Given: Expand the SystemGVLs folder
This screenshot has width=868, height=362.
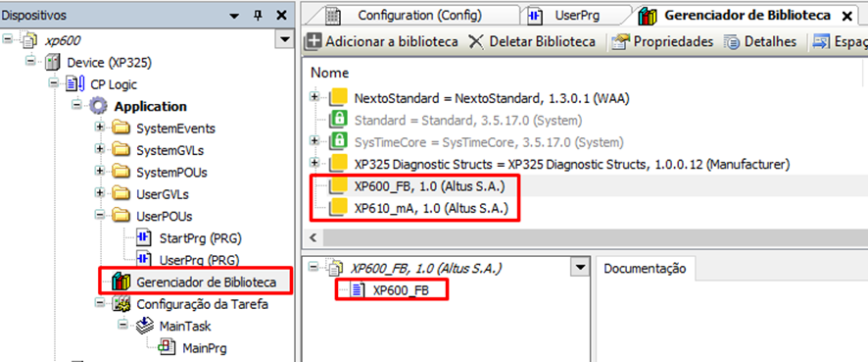Looking at the screenshot, I should tap(100, 148).
